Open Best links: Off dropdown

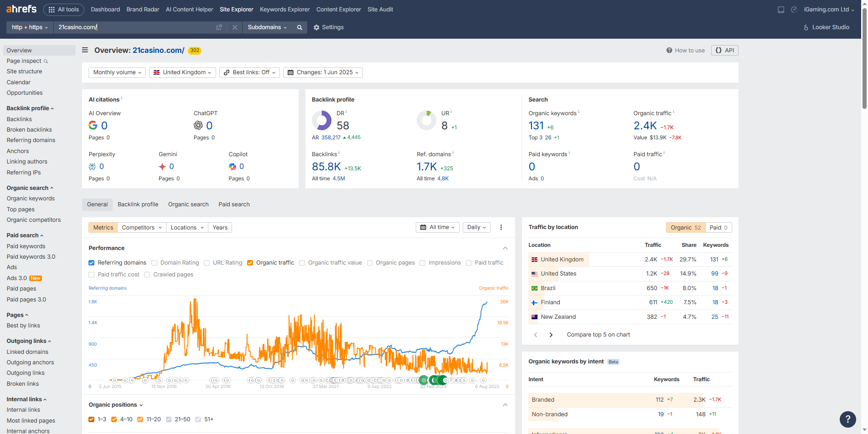coord(249,72)
